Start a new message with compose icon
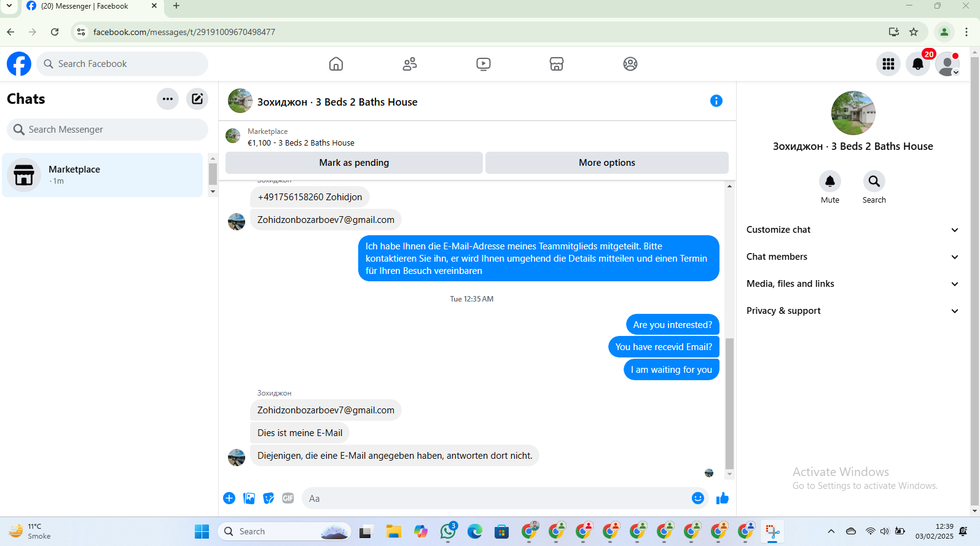 pyautogui.click(x=197, y=99)
